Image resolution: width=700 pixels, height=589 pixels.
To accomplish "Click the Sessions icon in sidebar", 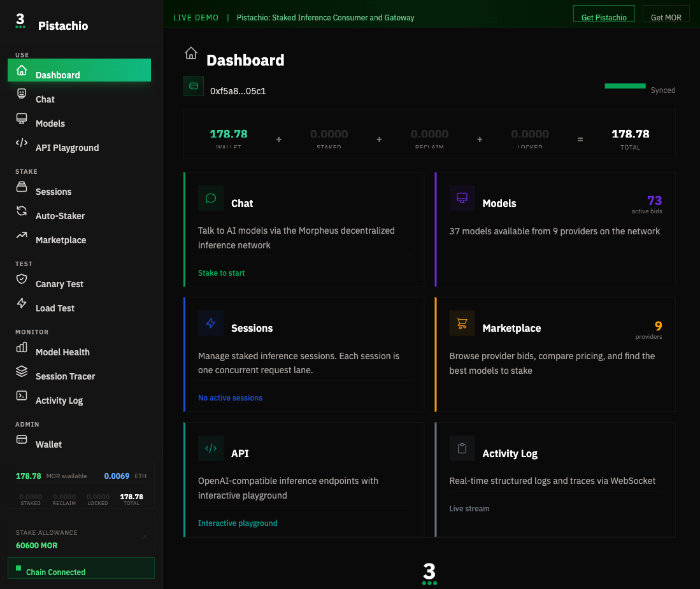I will (x=22, y=187).
